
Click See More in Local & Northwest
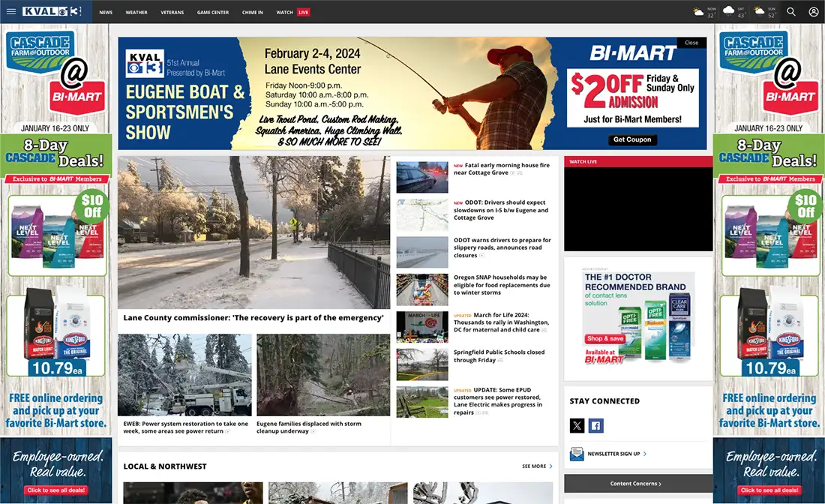(x=534, y=466)
